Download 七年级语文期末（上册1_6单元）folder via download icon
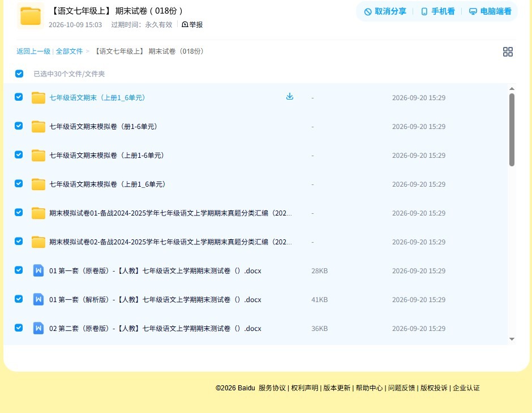This screenshot has height=413, width=532. tap(289, 97)
